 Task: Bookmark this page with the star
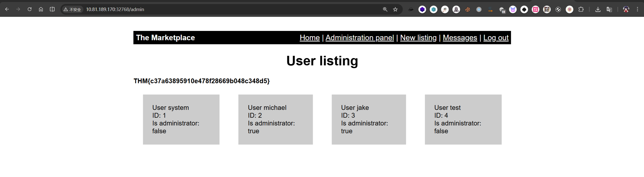(x=395, y=9)
